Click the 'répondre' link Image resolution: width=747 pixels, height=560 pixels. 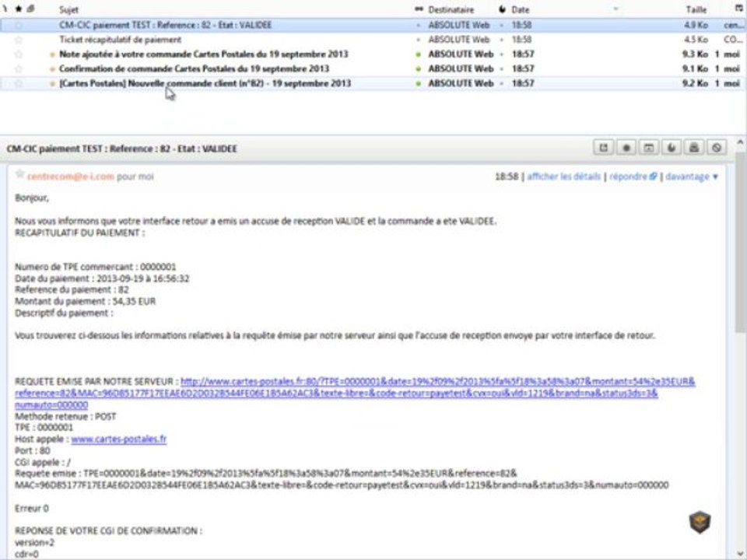(x=628, y=177)
